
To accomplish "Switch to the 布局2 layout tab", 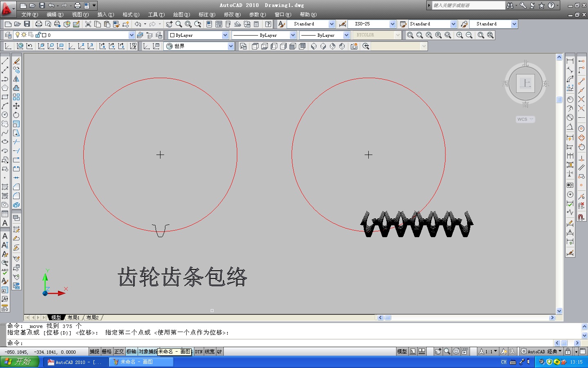I will coord(92,317).
